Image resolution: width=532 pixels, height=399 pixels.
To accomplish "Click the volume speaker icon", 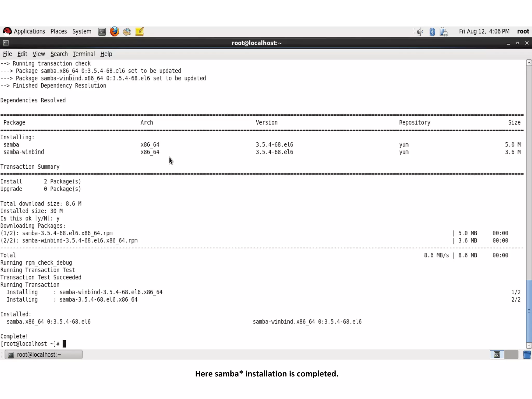I will (420, 32).
